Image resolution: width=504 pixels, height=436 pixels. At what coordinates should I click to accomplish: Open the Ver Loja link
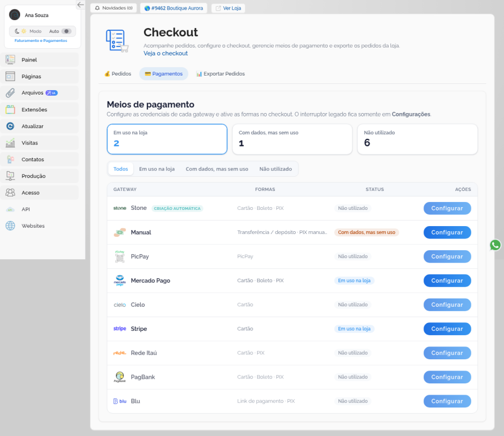[x=228, y=8]
